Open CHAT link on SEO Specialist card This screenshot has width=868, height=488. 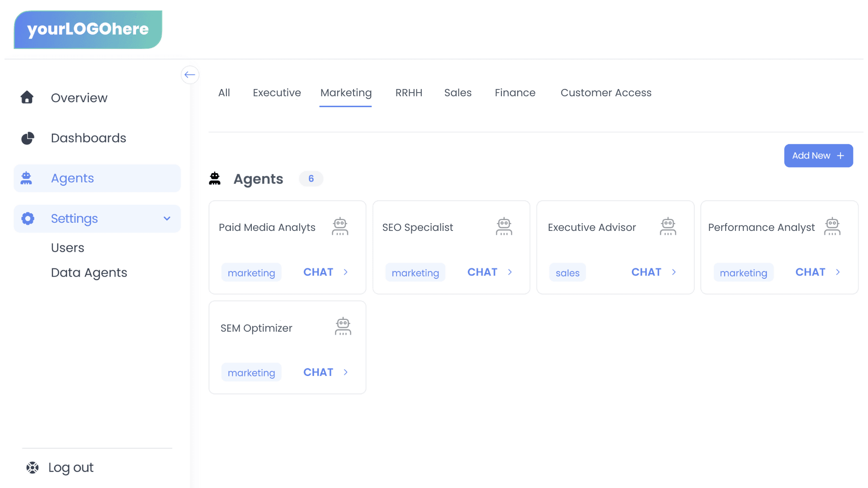pyautogui.click(x=482, y=272)
